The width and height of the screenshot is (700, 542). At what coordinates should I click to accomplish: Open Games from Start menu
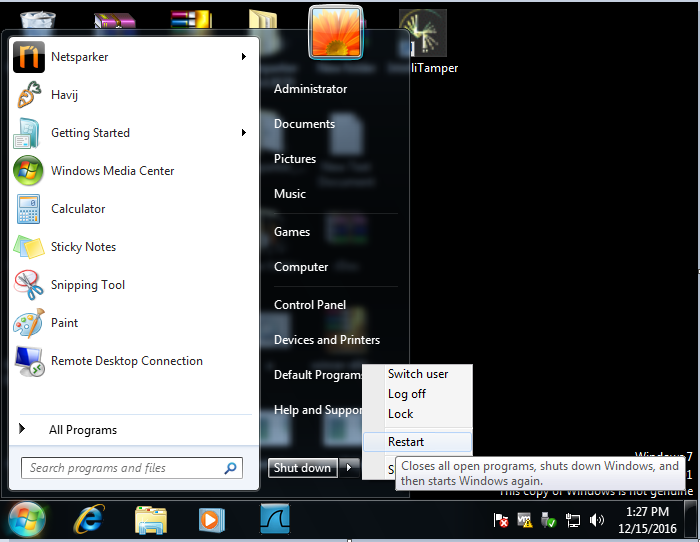pos(292,232)
